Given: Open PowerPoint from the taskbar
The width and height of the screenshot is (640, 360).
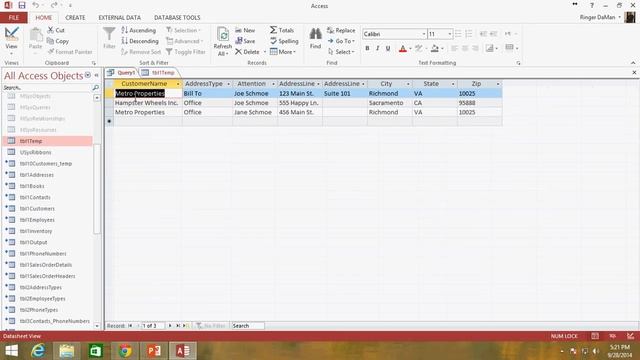Looking at the screenshot, I should click(x=154, y=351).
